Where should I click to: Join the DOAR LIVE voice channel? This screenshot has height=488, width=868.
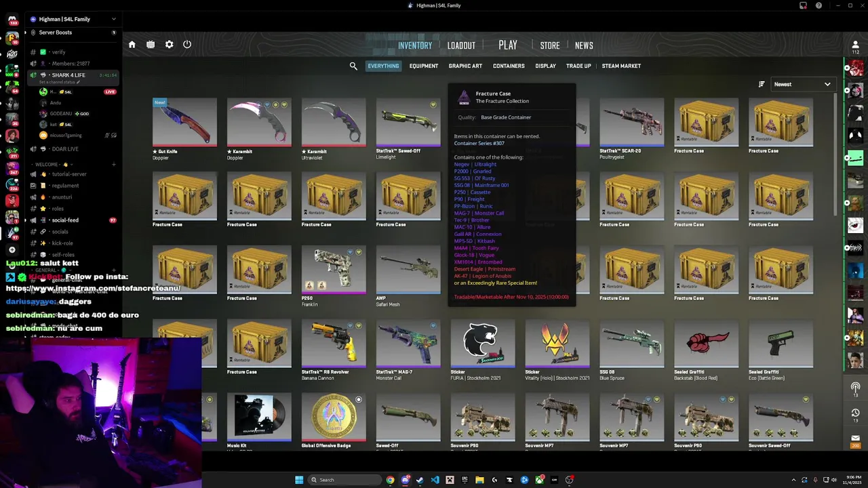73,148
